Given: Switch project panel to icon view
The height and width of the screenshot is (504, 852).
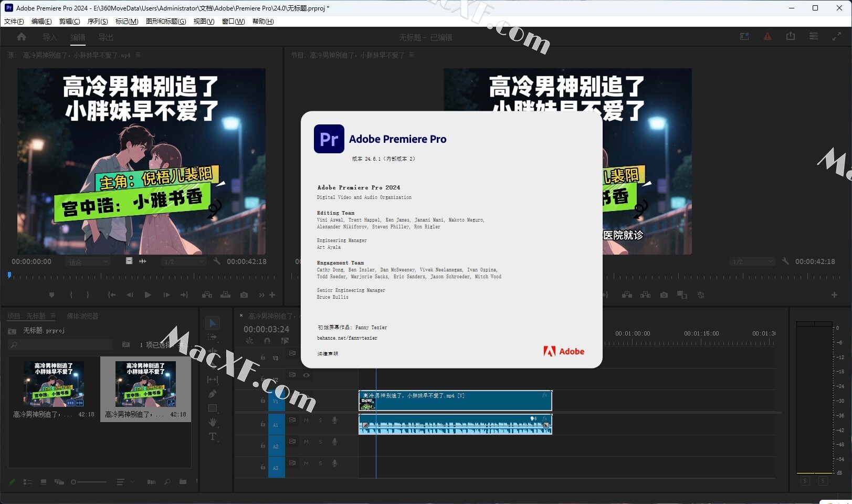Looking at the screenshot, I should tap(44, 482).
